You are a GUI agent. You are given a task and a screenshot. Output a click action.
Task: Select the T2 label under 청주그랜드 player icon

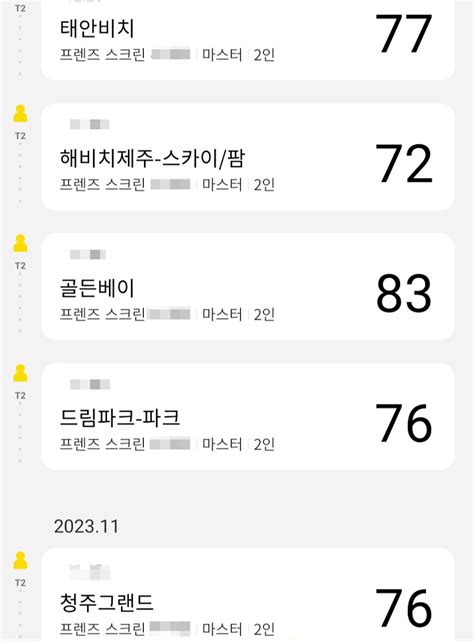[20, 583]
